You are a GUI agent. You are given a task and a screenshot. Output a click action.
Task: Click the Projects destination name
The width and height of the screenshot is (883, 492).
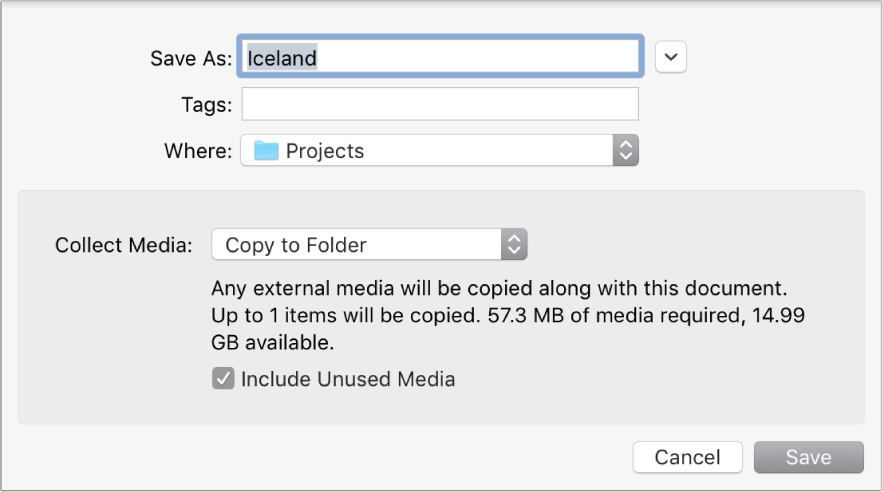(325, 151)
